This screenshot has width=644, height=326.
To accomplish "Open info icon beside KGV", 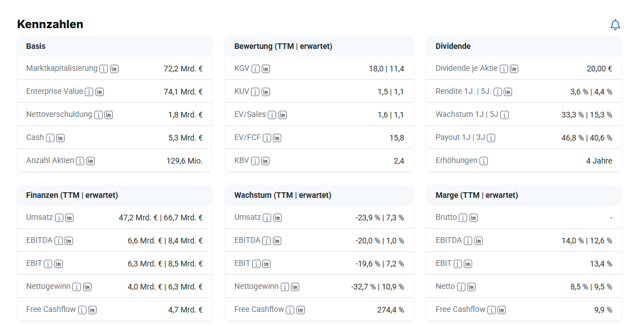I will coord(255,69).
